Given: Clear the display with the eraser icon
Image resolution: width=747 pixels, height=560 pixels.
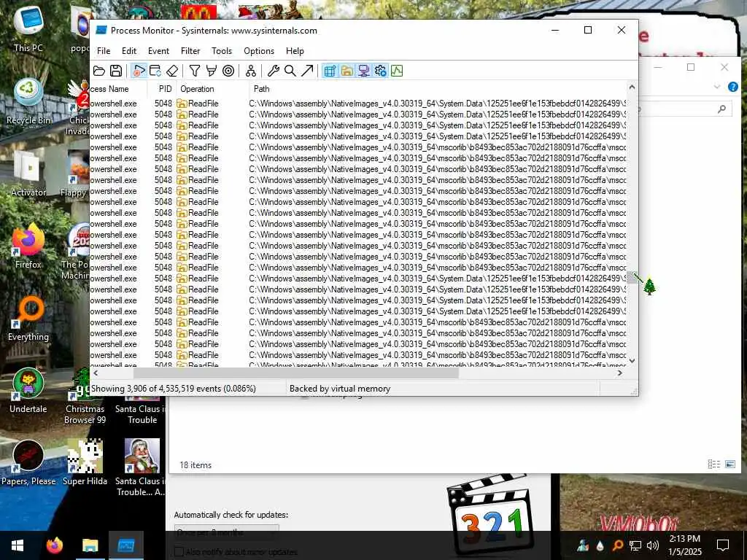Looking at the screenshot, I should [172, 71].
